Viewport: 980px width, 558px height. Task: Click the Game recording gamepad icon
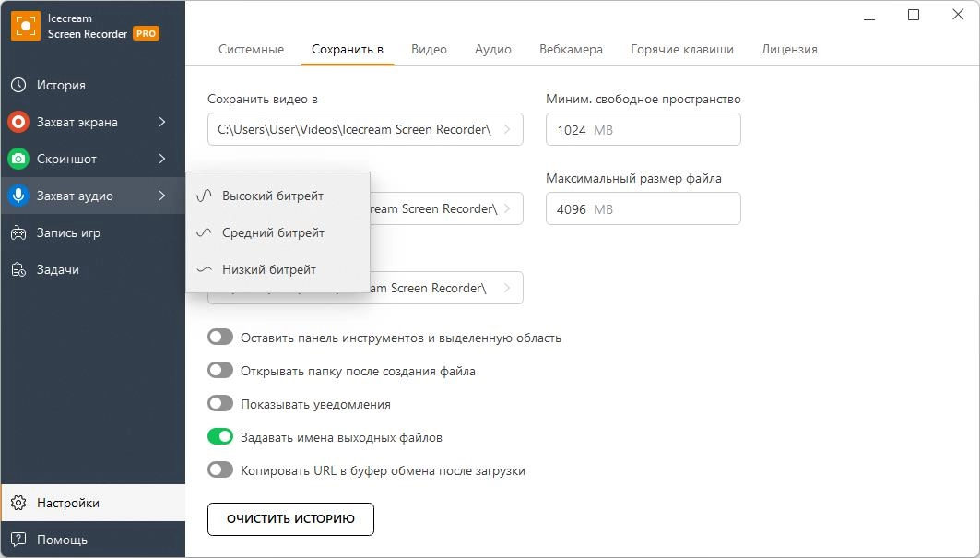(x=18, y=232)
